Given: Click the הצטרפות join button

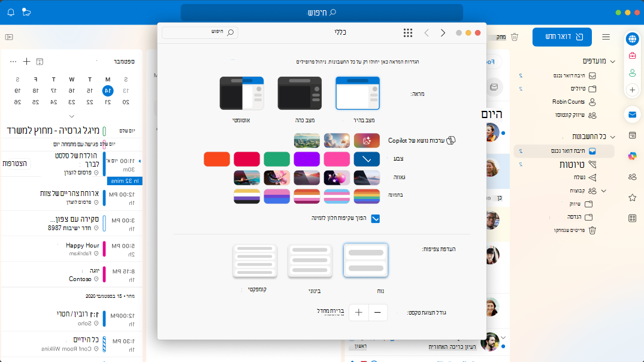Looking at the screenshot, I should 15,163.
